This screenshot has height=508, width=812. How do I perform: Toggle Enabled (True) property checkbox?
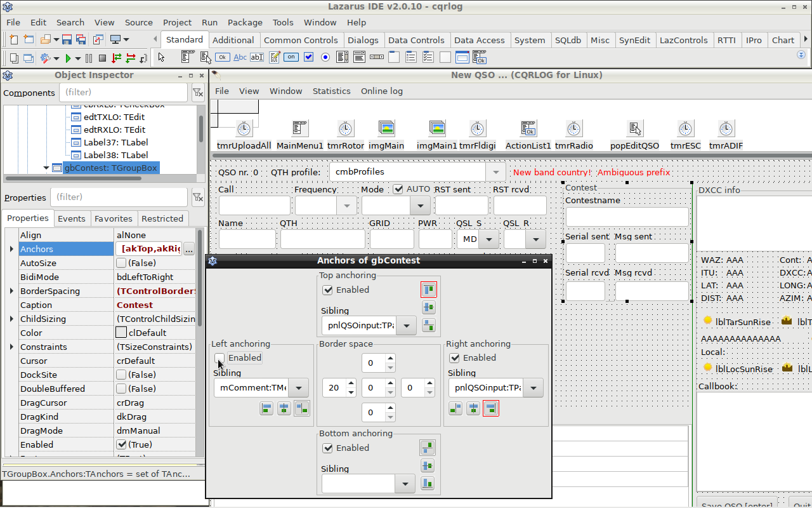click(x=121, y=444)
